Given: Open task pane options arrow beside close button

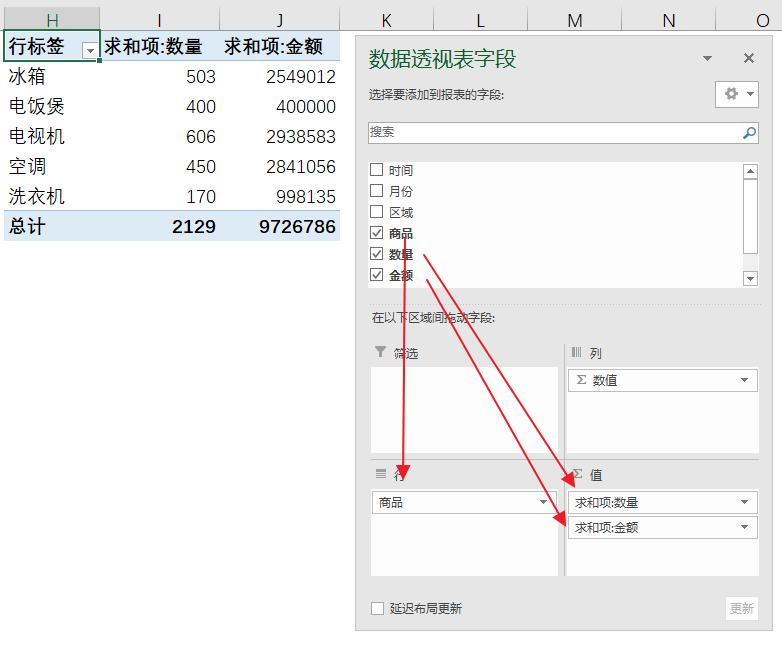Looking at the screenshot, I should [708, 59].
